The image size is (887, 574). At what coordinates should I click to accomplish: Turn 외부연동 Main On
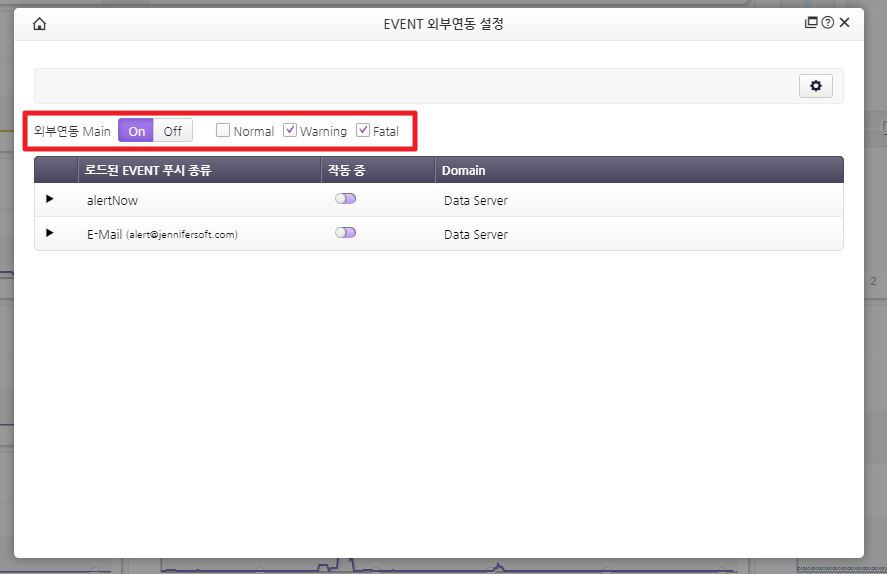coord(136,131)
